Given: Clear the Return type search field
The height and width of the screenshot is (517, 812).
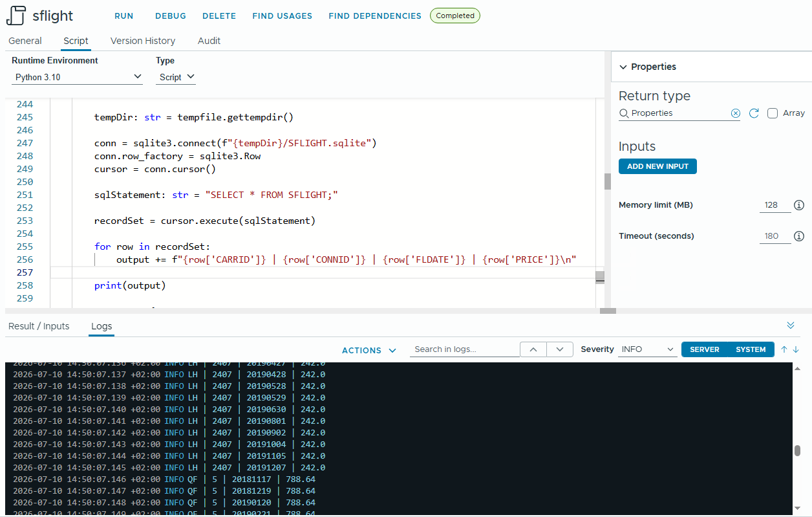Looking at the screenshot, I should [735, 113].
